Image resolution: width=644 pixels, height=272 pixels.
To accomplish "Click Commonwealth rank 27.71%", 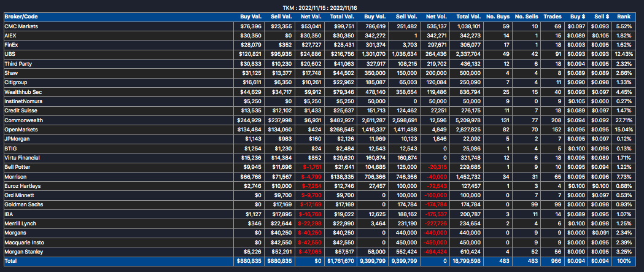I will tap(624, 120).
